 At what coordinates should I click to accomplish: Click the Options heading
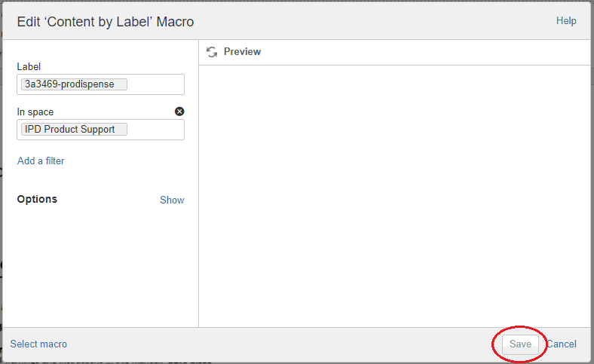(37, 199)
